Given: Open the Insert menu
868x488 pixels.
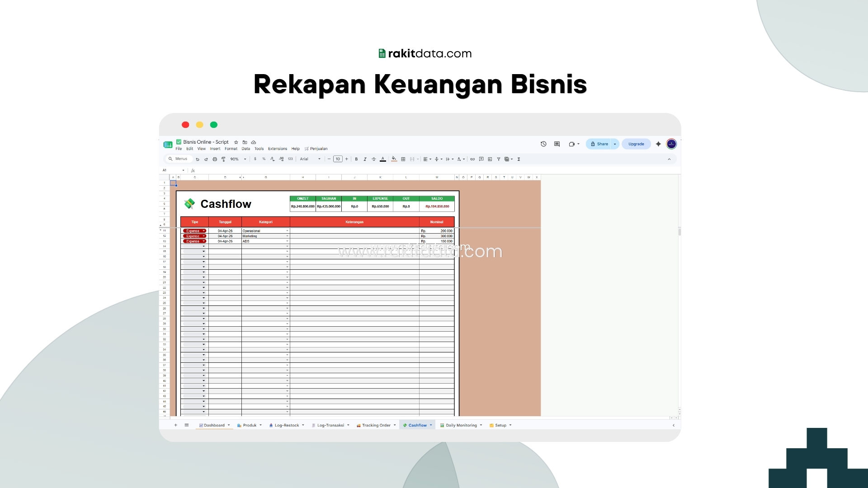Looking at the screenshot, I should point(215,149).
